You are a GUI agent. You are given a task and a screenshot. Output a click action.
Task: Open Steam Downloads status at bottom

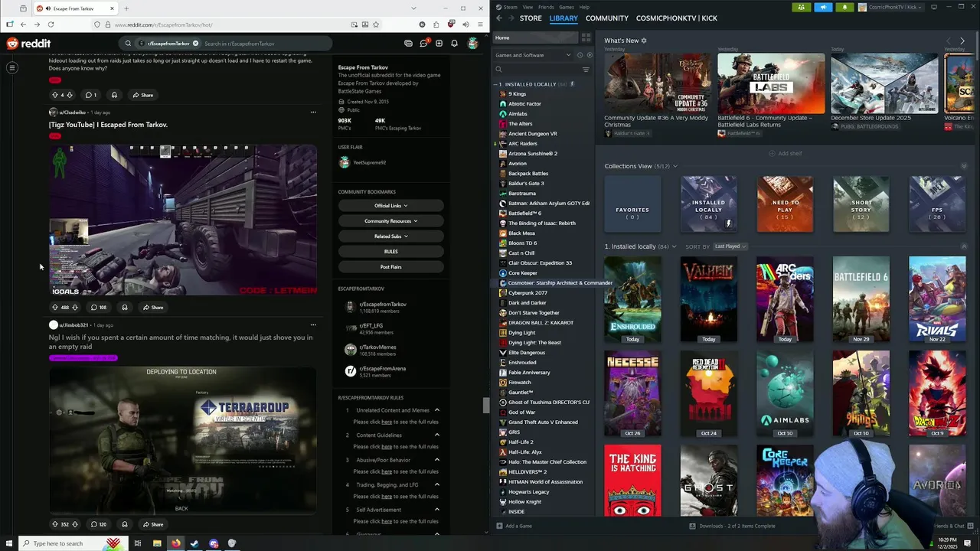733,526
